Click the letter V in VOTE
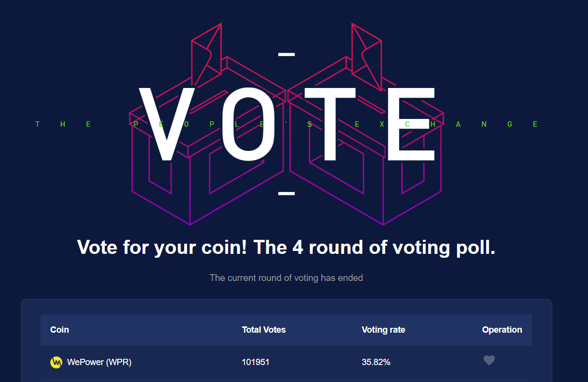588x382 pixels. coord(168,124)
